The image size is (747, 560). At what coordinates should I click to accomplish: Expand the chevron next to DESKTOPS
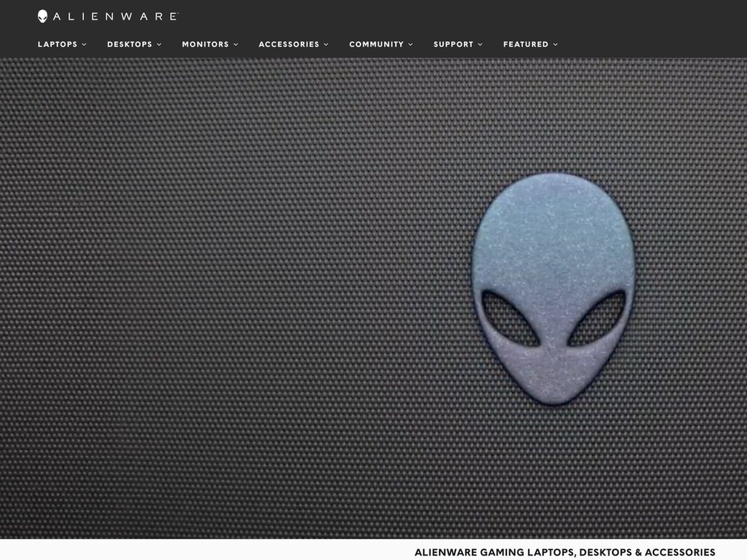click(159, 45)
